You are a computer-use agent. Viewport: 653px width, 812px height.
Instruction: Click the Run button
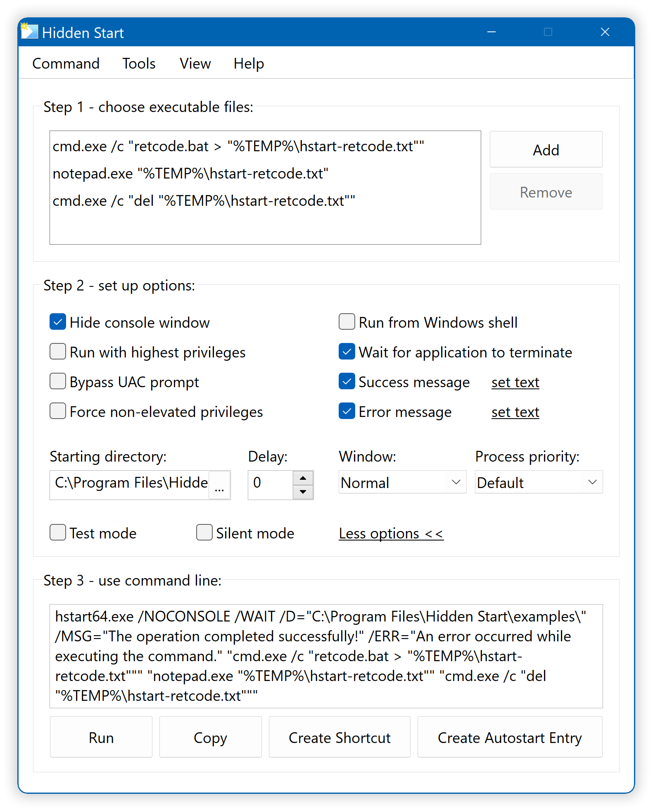pos(101,737)
